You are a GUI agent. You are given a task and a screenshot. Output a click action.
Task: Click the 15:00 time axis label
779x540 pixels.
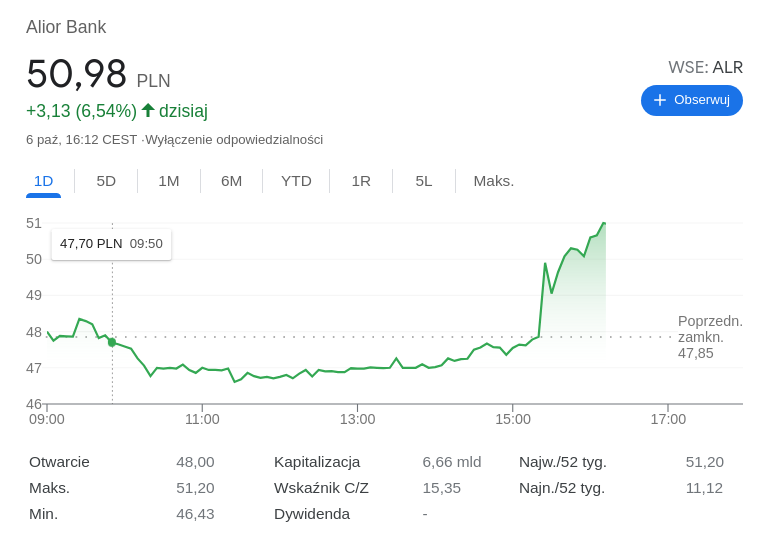pos(513,419)
